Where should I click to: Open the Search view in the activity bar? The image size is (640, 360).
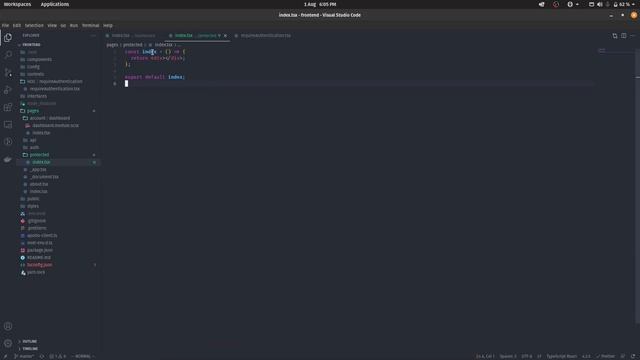click(x=8, y=55)
